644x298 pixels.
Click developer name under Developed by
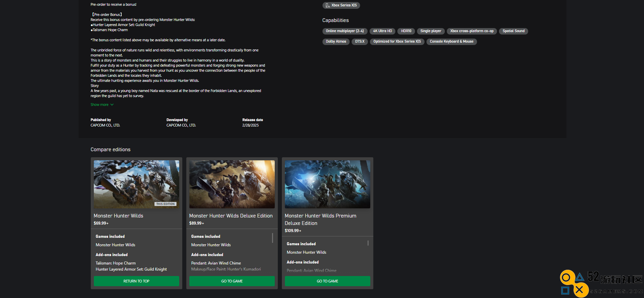(181, 125)
